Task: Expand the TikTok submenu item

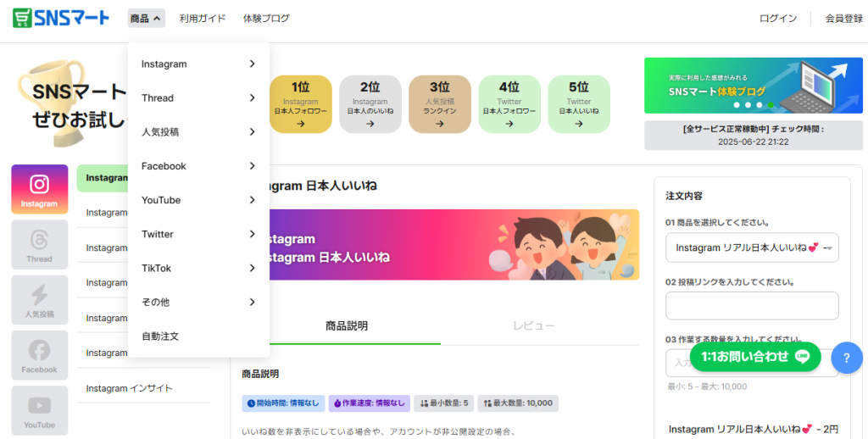Action: tap(198, 268)
